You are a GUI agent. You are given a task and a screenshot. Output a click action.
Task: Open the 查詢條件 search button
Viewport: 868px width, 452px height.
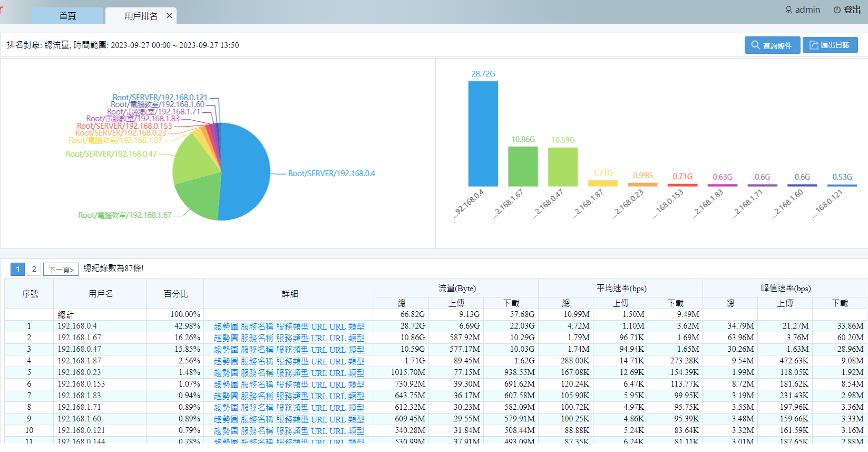point(772,45)
